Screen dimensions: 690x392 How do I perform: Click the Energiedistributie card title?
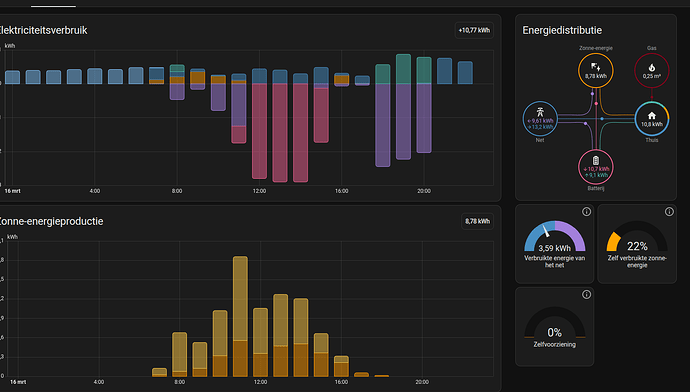coord(562,30)
